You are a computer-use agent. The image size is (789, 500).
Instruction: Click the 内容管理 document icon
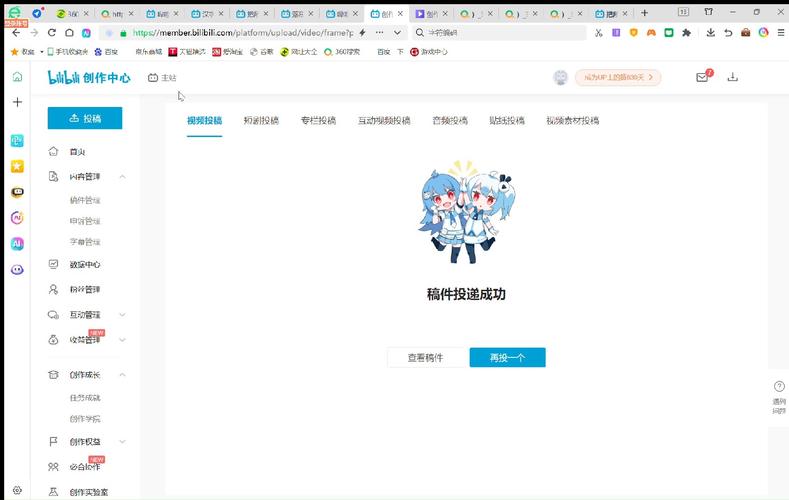point(53,177)
